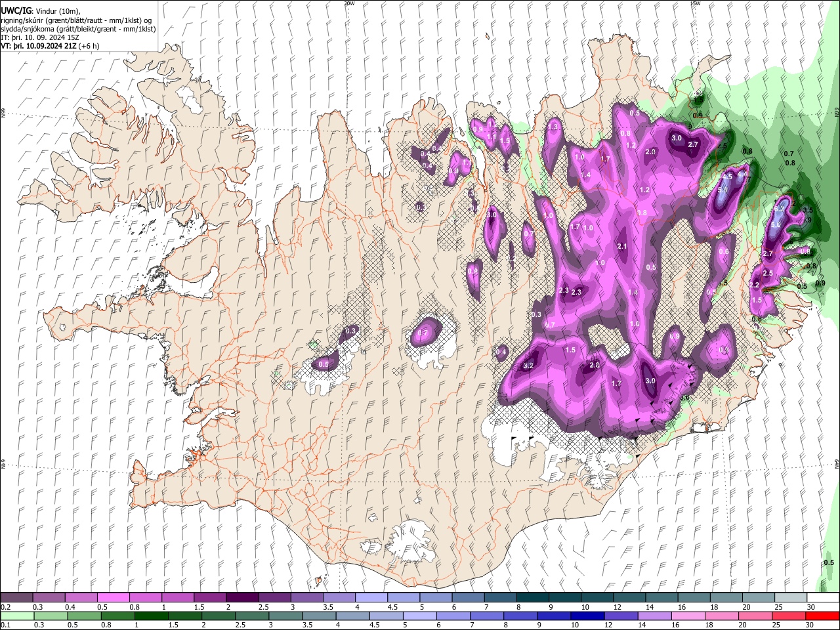Click the 1.3 precipitation value on the map

[x=554, y=127]
